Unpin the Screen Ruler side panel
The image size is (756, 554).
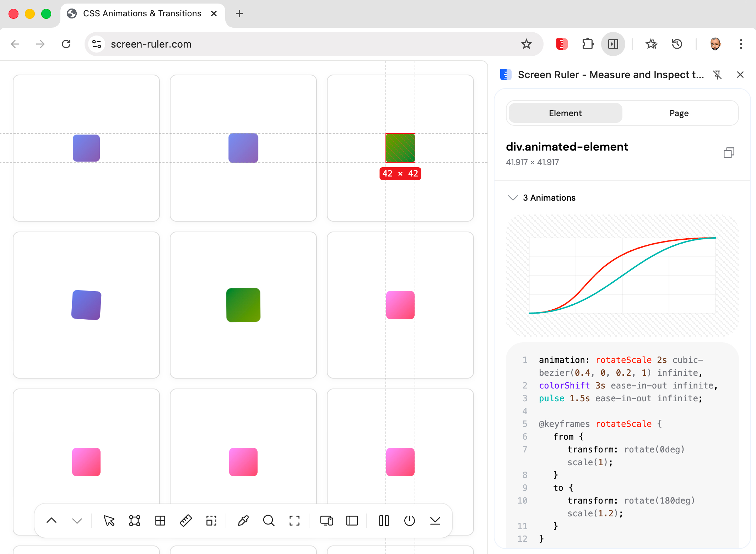[x=717, y=75]
